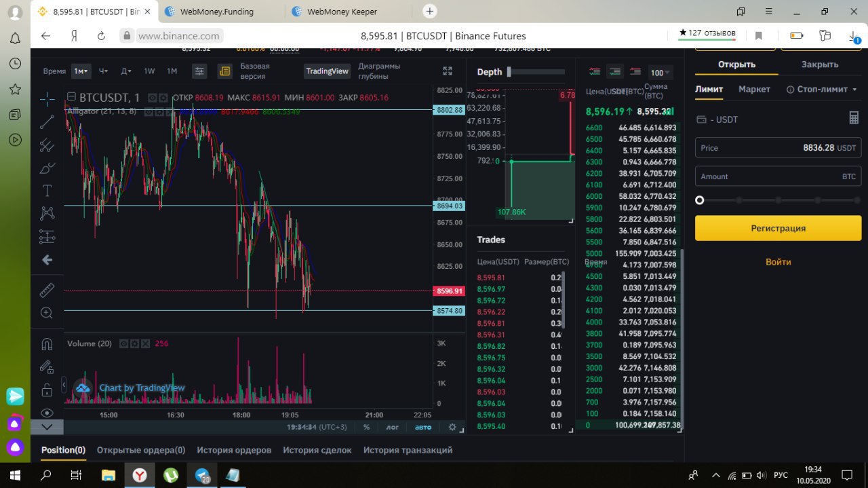The height and width of the screenshot is (488, 868).
Task: Open the 1m minute interval dropdown
Action: [81, 71]
